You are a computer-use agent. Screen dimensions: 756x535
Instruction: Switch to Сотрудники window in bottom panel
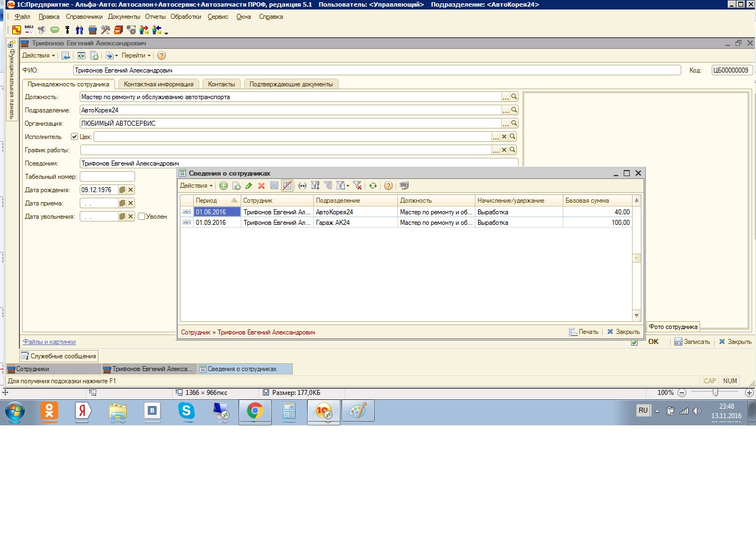point(53,369)
